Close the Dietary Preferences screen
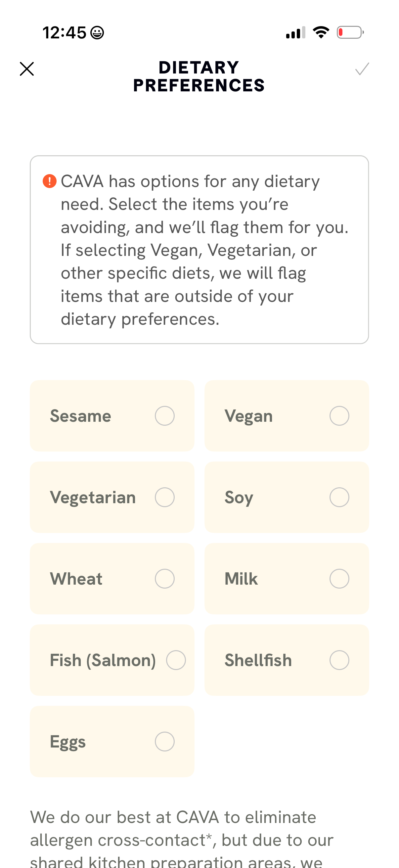 point(26,69)
